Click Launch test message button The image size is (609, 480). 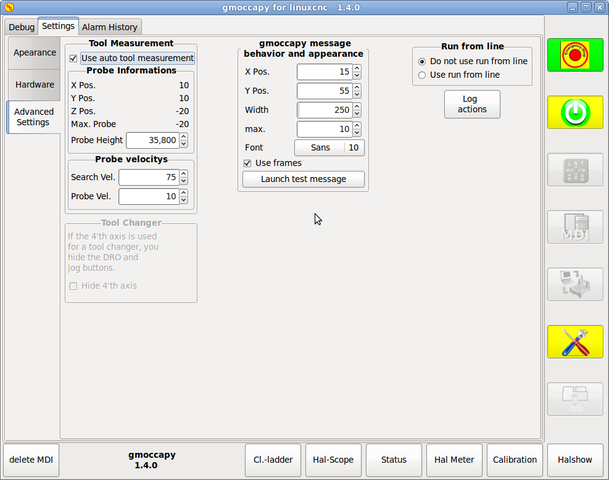tap(303, 179)
